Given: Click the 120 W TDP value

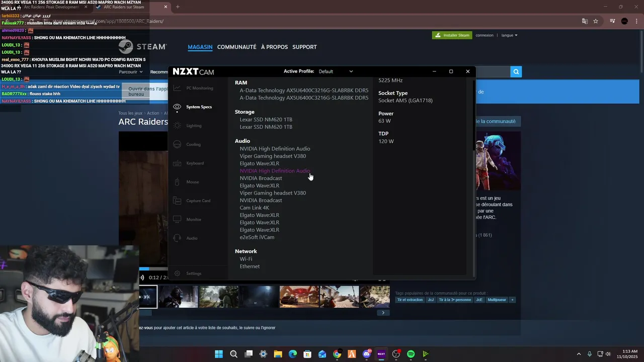Looking at the screenshot, I should click(386, 141).
